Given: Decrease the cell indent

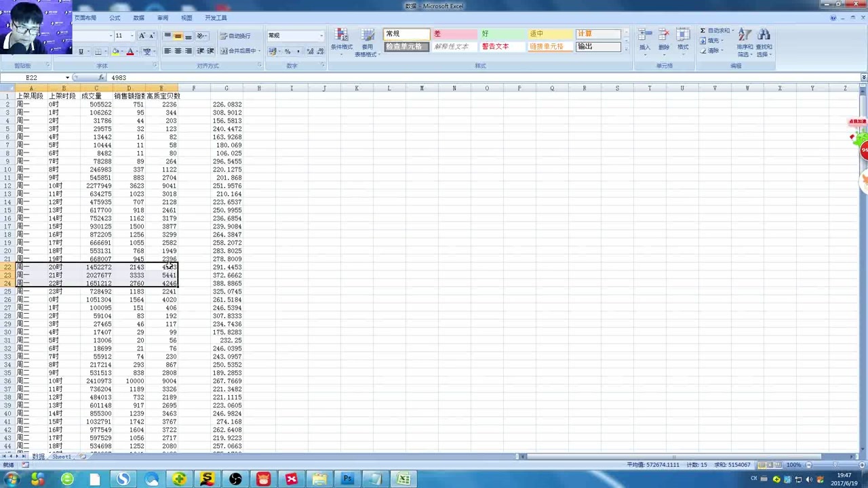Looking at the screenshot, I should [x=200, y=52].
